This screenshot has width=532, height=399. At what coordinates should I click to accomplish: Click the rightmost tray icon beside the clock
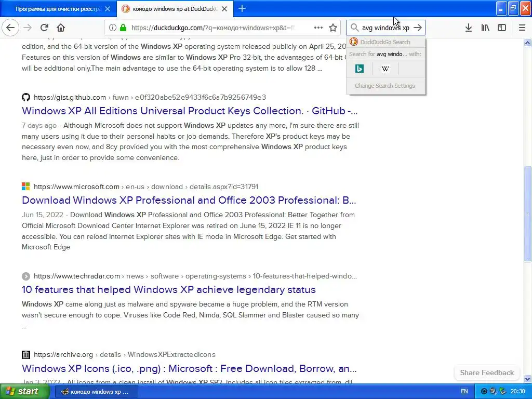[503, 391]
